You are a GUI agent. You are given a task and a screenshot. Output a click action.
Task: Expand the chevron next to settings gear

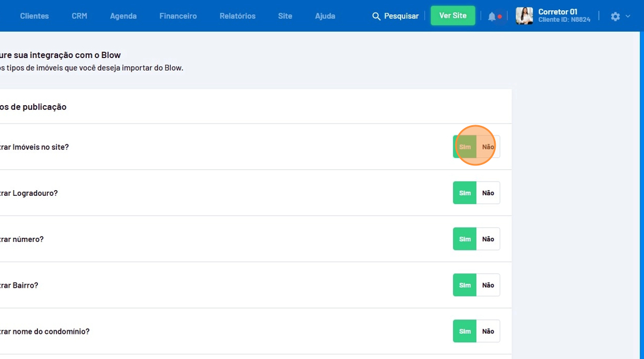[x=628, y=17]
